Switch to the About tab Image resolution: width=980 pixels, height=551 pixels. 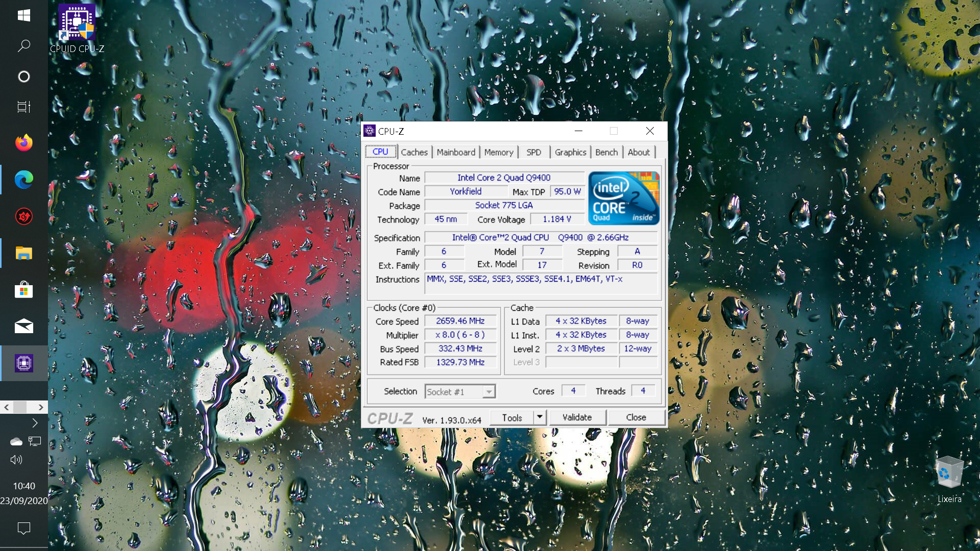coord(639,152)
